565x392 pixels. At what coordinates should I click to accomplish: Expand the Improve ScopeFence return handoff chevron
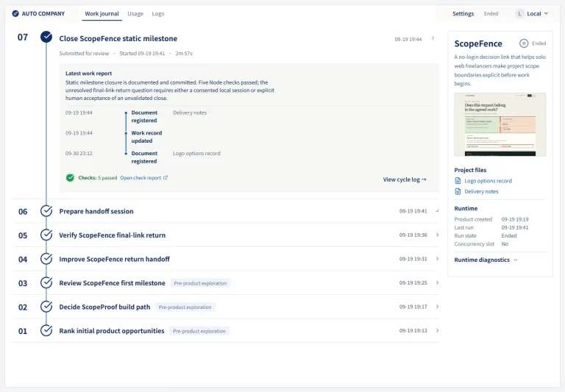437,259
